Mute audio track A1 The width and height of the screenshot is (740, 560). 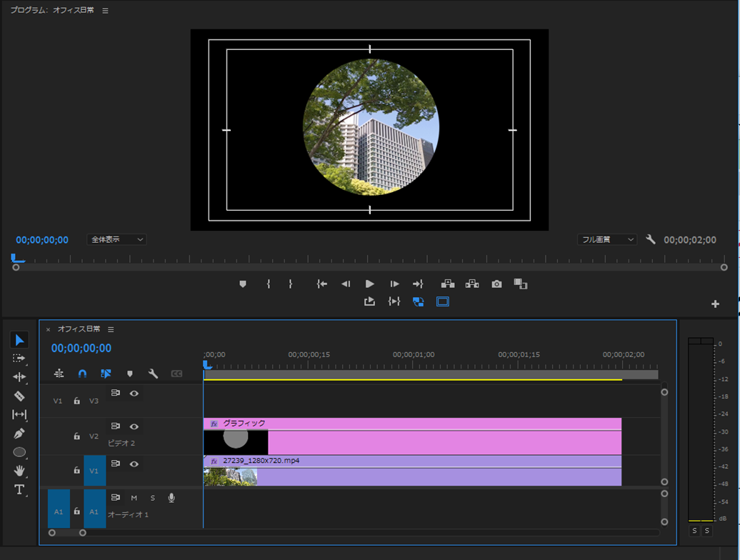[x=134, y=498]
